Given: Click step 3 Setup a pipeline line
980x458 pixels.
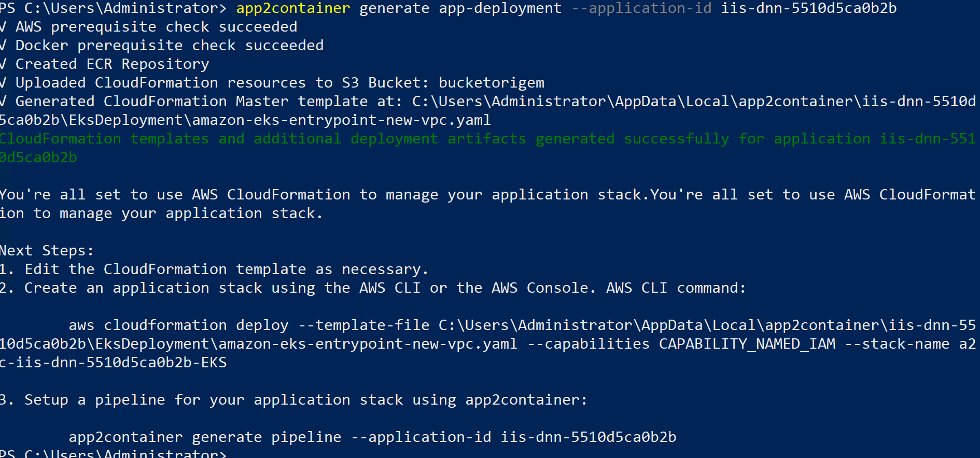Looking at the screenshot, I should click(293, 400).
